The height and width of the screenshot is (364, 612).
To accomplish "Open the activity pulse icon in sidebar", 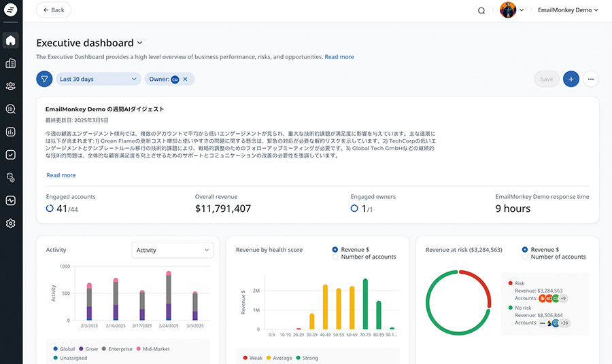I will [x=10, y=200].
